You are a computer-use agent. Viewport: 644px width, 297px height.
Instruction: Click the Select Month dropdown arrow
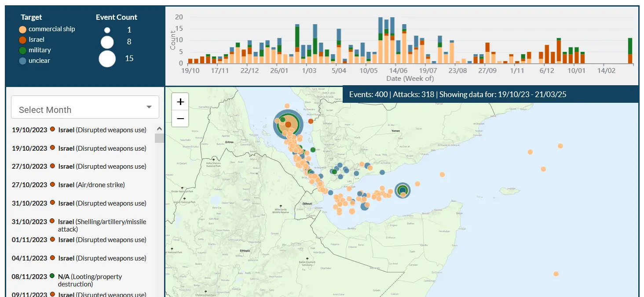[149, 107]
